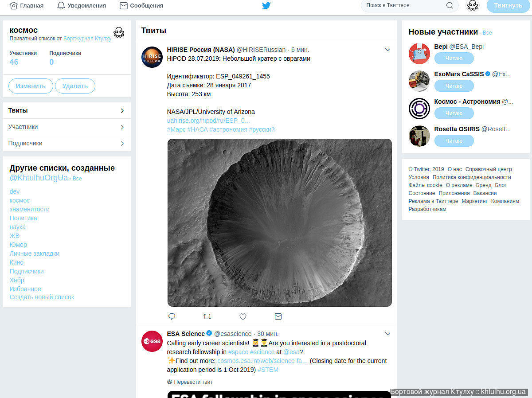Open the Юмор list link

(x=18, y=245)
